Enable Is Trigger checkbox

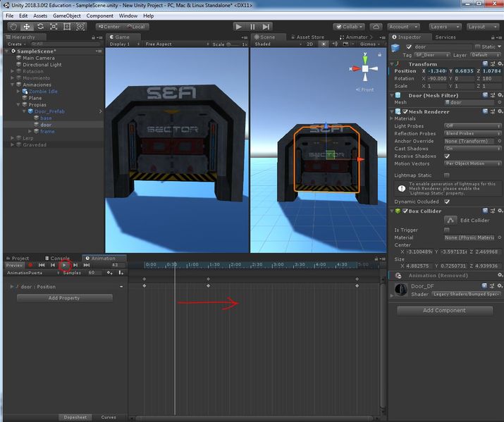pos(447,230)
